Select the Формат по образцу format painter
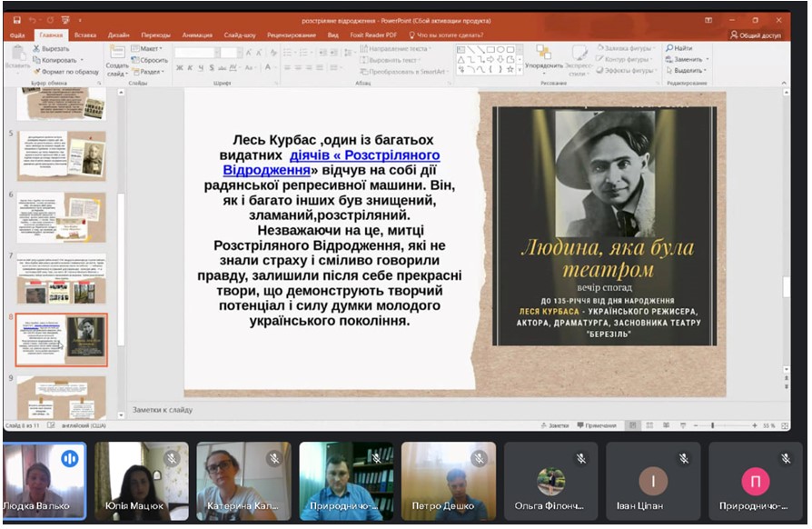 click(x=65, y=72)
